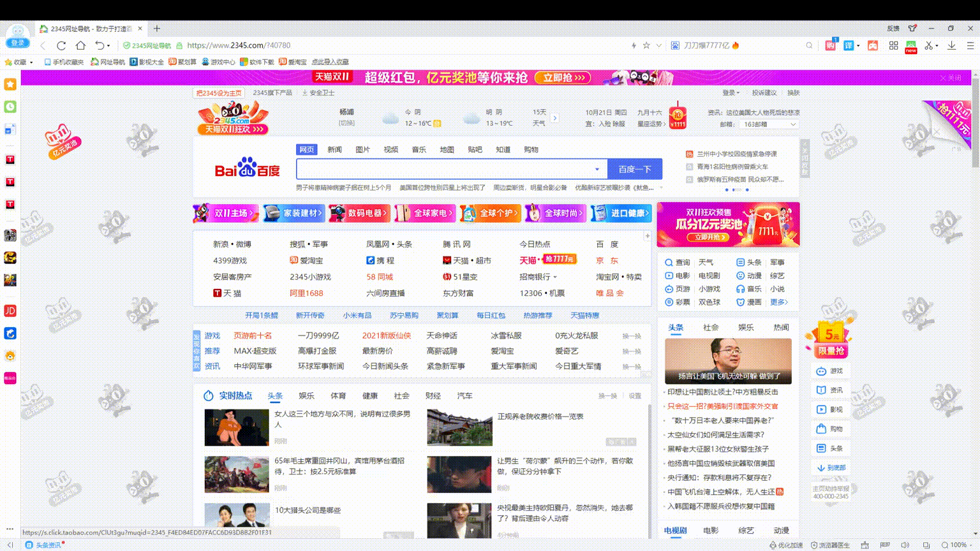Image resolution: width=980 pixels, height=551 pixels.
Task: Click the blue translate toolbar icon
Action: pyautogui.click(x=848, y=45)
